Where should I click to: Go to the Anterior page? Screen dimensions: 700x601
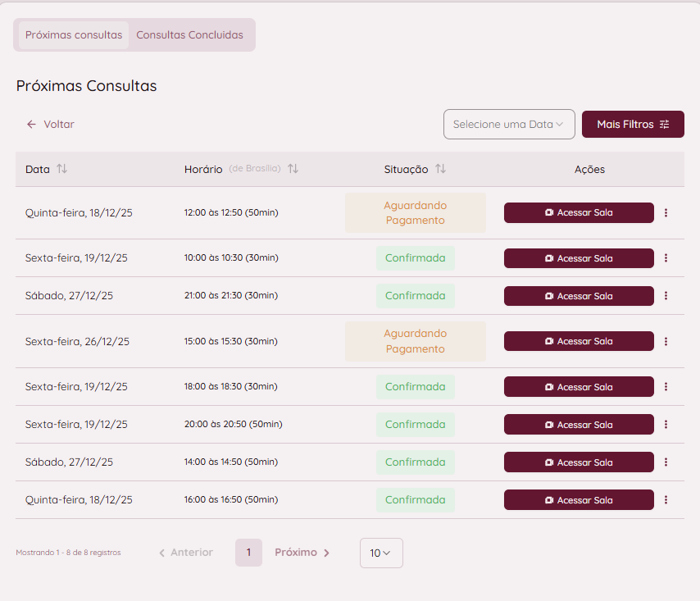186,553
